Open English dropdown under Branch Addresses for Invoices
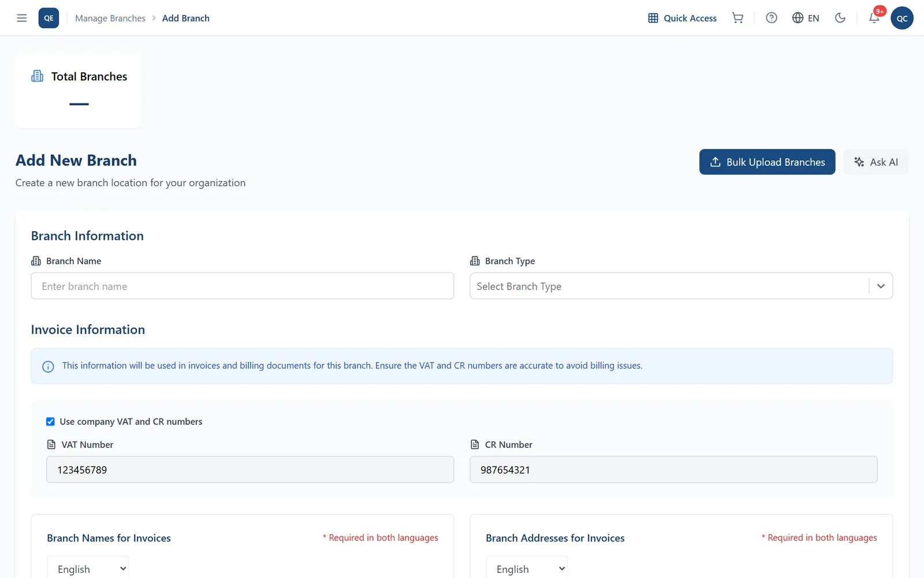This screenshot has width=924, height=578. pyautogui.click(x=527, y=569)
